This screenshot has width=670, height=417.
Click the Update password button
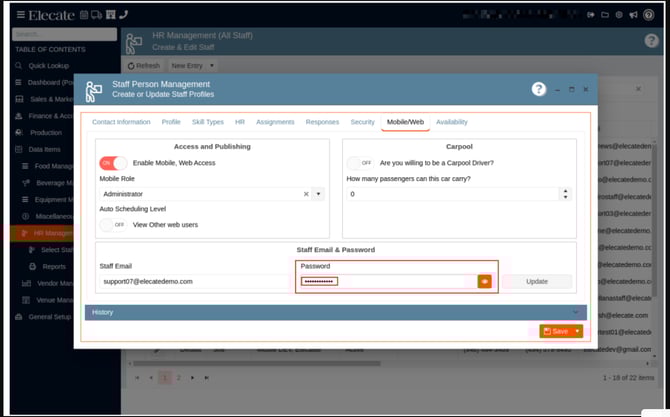click(x=536, y=282)
